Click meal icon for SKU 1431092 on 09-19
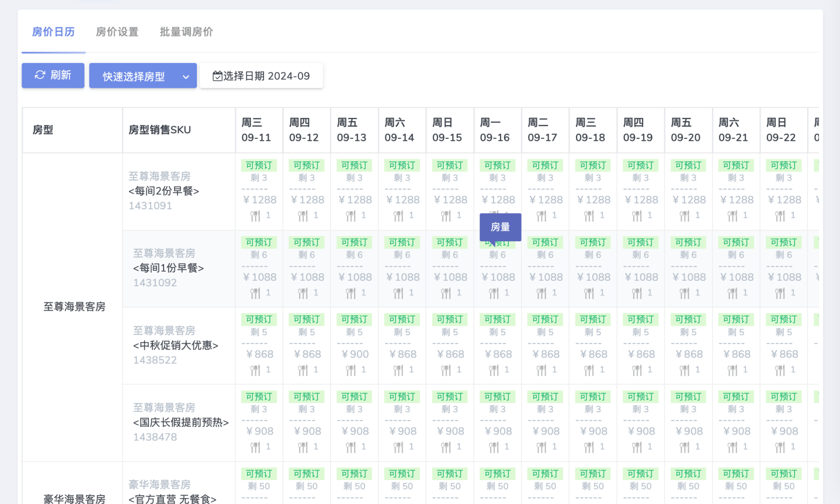Viewport: 840px width, 504px height. click(637, 293)
